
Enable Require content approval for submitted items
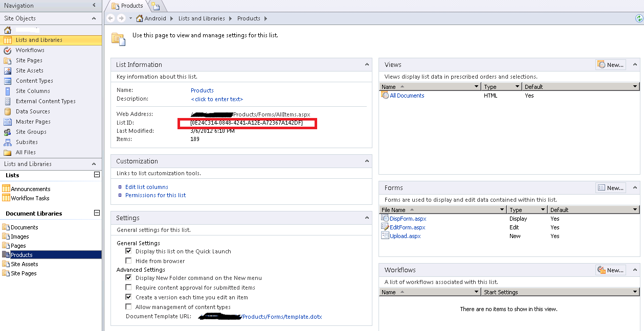click(128, 287)
